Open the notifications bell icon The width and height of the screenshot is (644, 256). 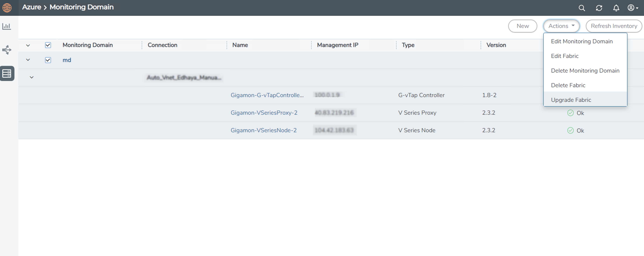pyautogui.click(x=616, y=8)
